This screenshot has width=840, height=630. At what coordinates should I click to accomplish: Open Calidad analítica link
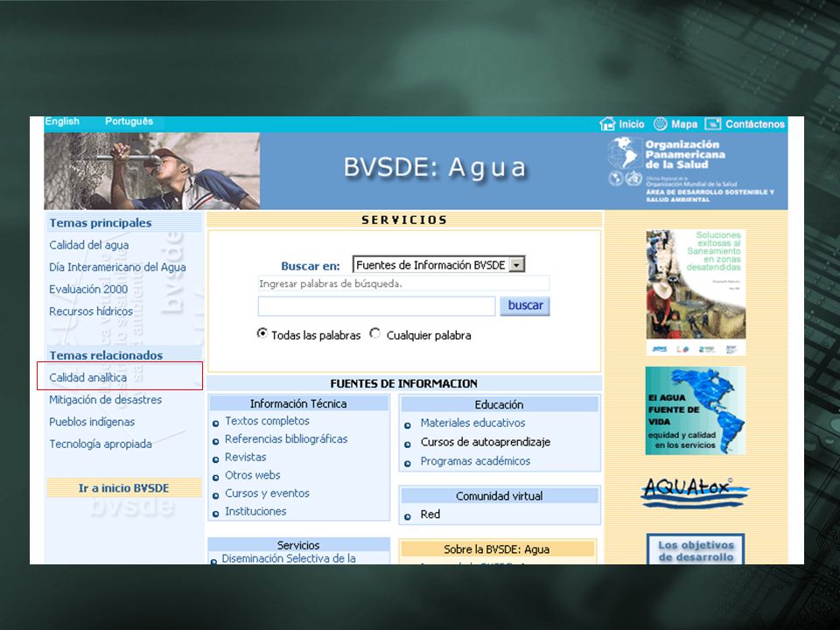[x=88, y=378]
